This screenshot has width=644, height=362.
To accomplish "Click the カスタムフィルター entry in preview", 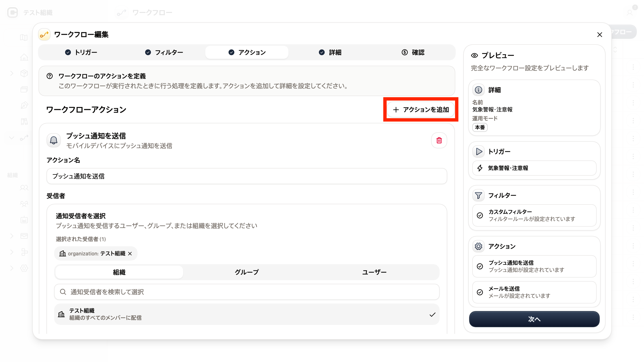I will click(x=534, y=215).
